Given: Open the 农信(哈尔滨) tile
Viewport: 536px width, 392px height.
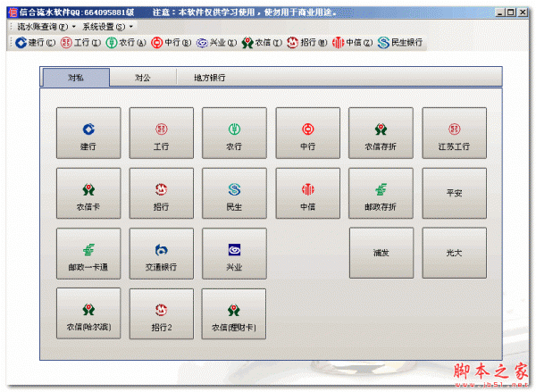Looking at the screenshot, I should [x=88, y=313].
